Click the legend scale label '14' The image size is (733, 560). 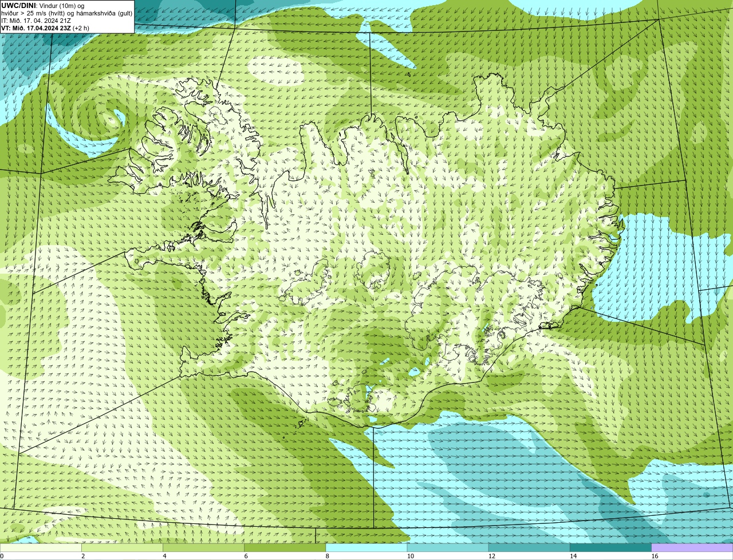pos(573,556)
